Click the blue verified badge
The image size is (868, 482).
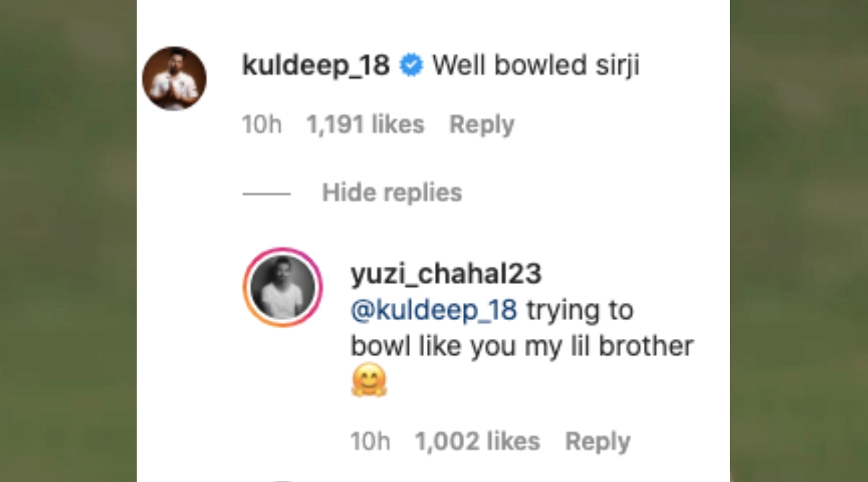coord(412,66)
